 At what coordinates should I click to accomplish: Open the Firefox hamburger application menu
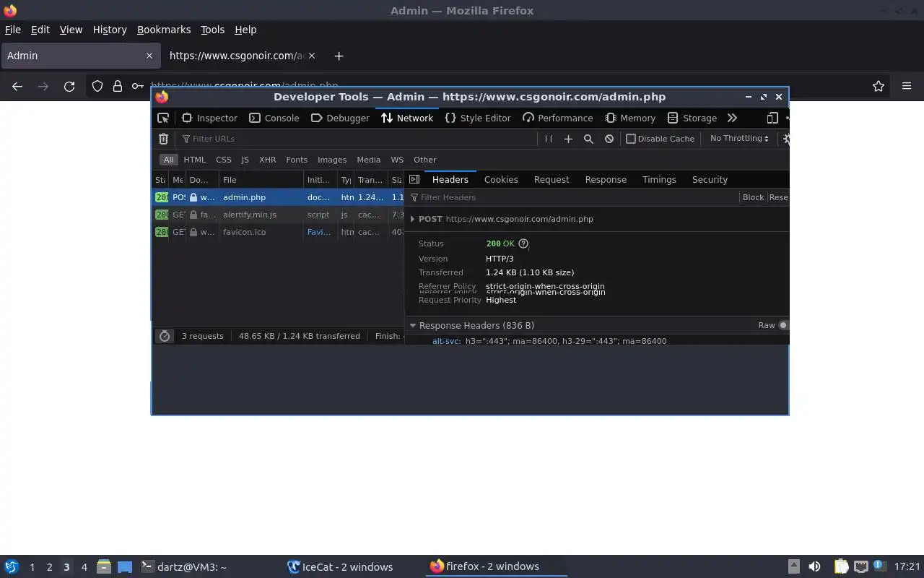pos(907,86)
